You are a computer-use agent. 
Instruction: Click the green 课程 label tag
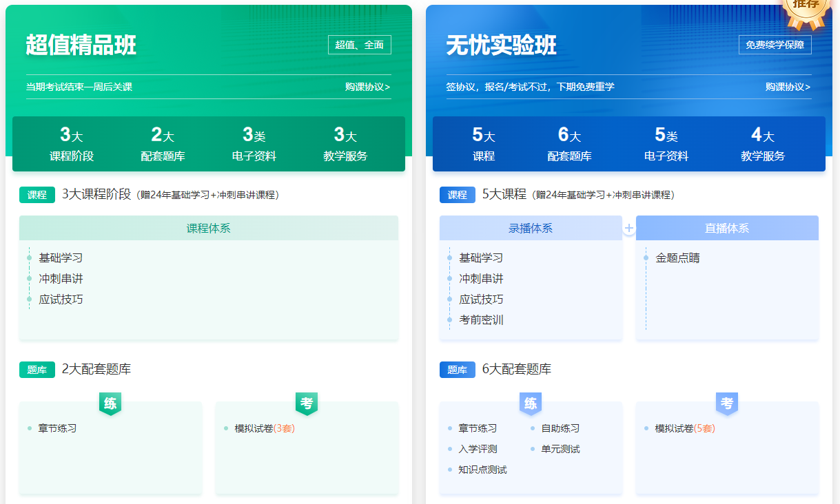pyautogui.click(x=37, y=195)
